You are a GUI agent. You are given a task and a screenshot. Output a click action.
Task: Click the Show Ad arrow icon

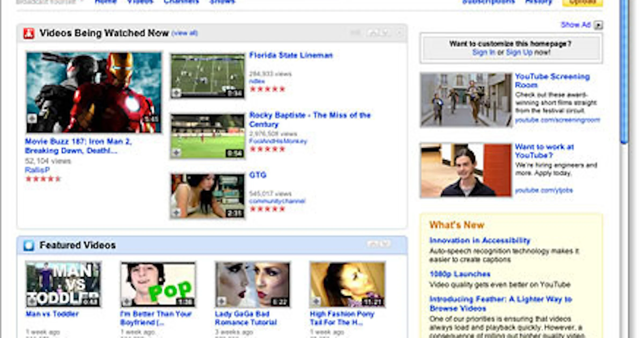pos(598,25)
